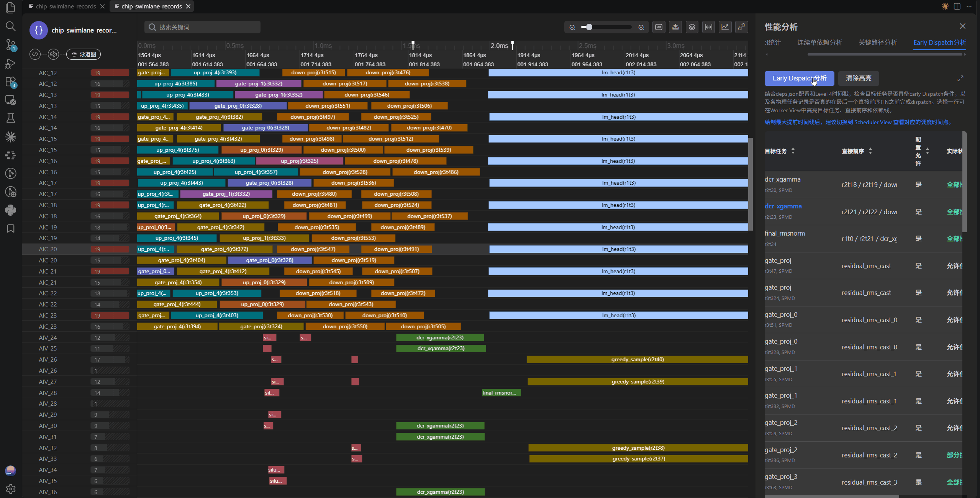
Task: Click the fit-width arrows toolbar icon
Action: (708, 27)
